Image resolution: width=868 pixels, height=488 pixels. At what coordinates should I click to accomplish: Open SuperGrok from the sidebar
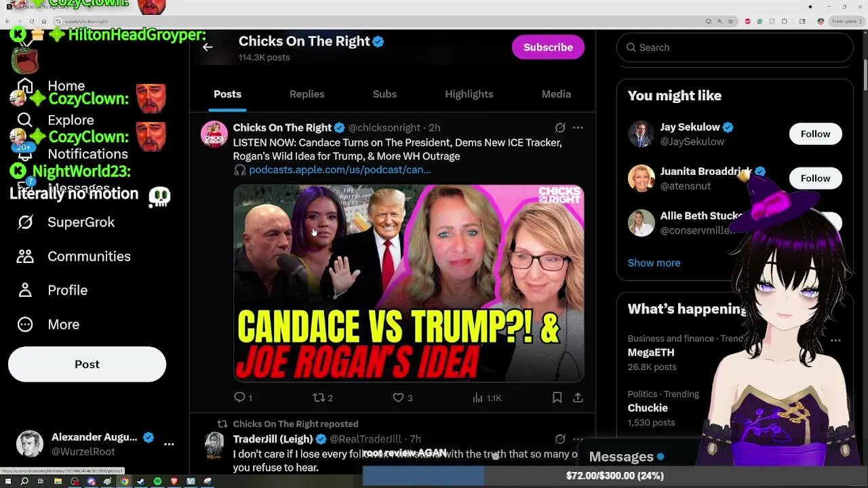(66, 222)
